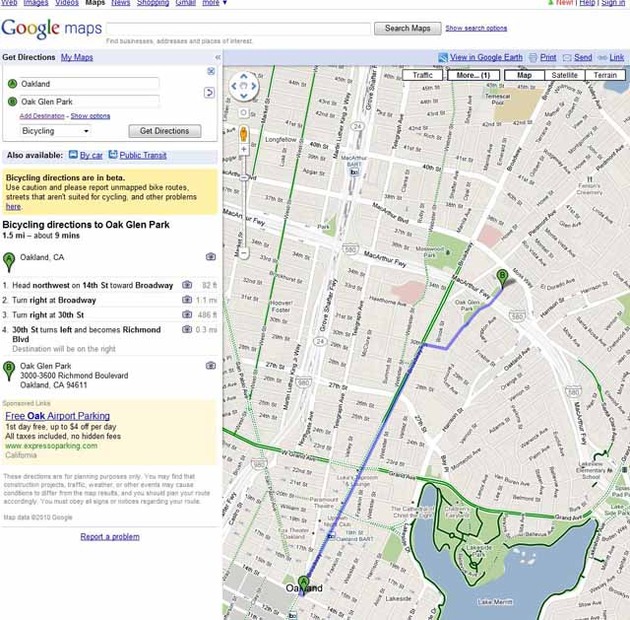Viewport: 630px width, 620px height.
Task: Open News in top navigation
Action: point(121,2)
